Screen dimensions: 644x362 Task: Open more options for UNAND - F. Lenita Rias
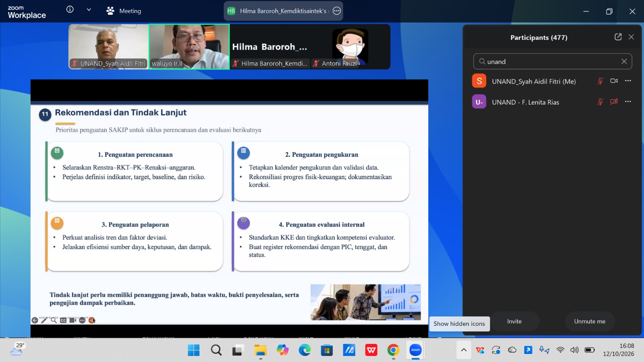pyautogui.click(x=628, y=102)
